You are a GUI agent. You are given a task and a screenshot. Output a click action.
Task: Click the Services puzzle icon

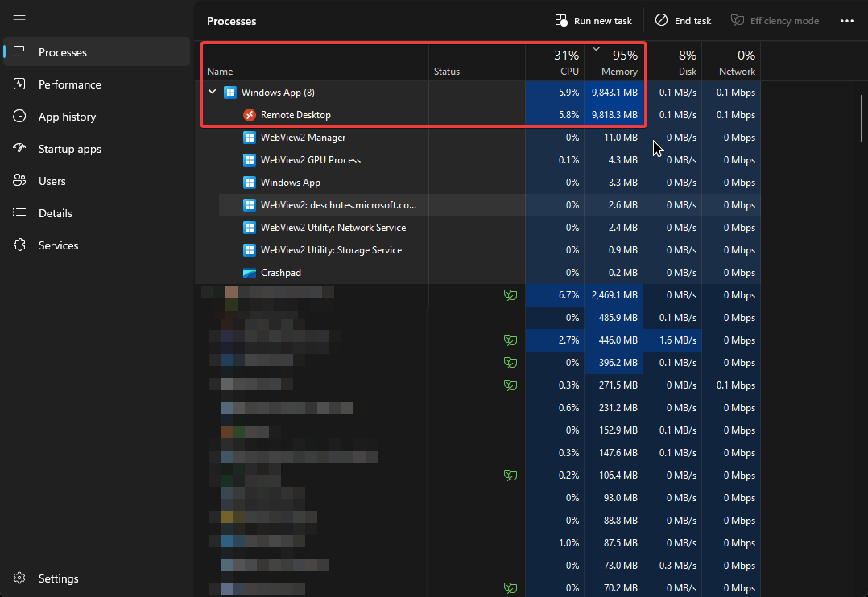(x=19, y=245)
